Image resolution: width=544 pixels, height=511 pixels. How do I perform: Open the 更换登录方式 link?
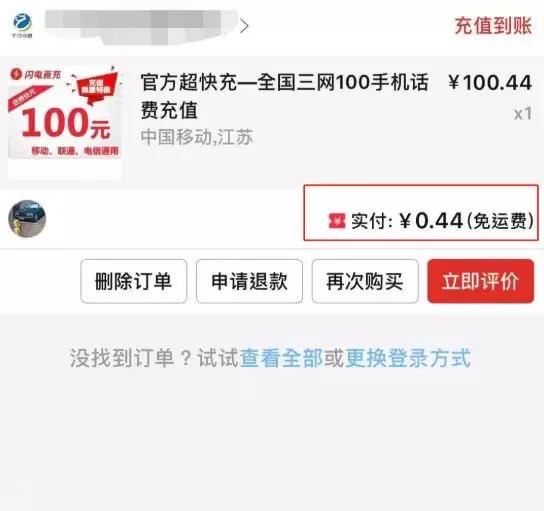408,358
